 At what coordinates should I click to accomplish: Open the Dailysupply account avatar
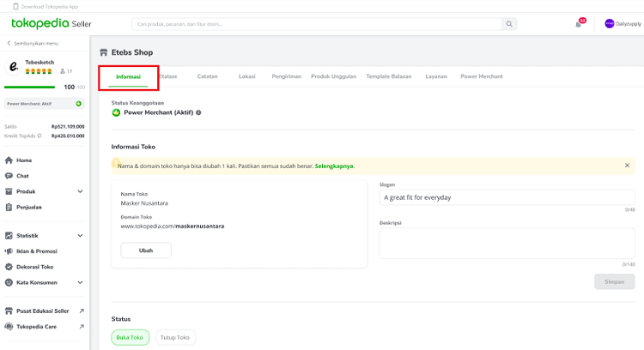tap(609, 24)
